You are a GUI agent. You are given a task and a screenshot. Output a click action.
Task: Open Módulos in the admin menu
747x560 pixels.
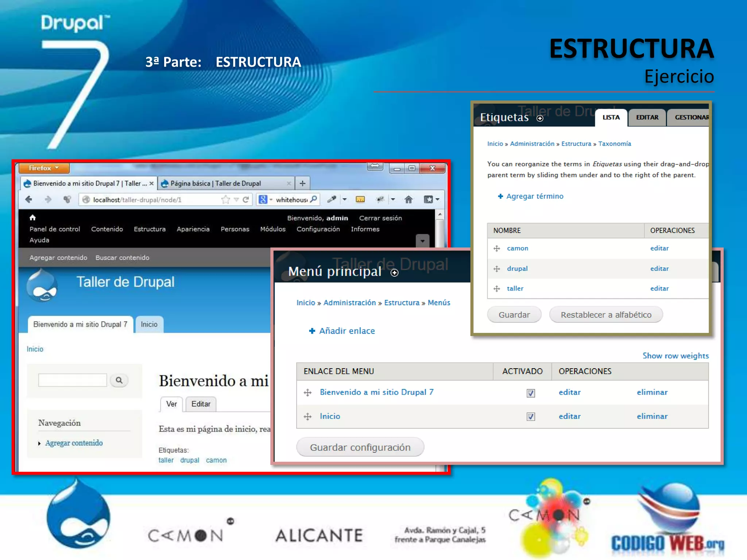pyautogui.click(x=273, y=229)
